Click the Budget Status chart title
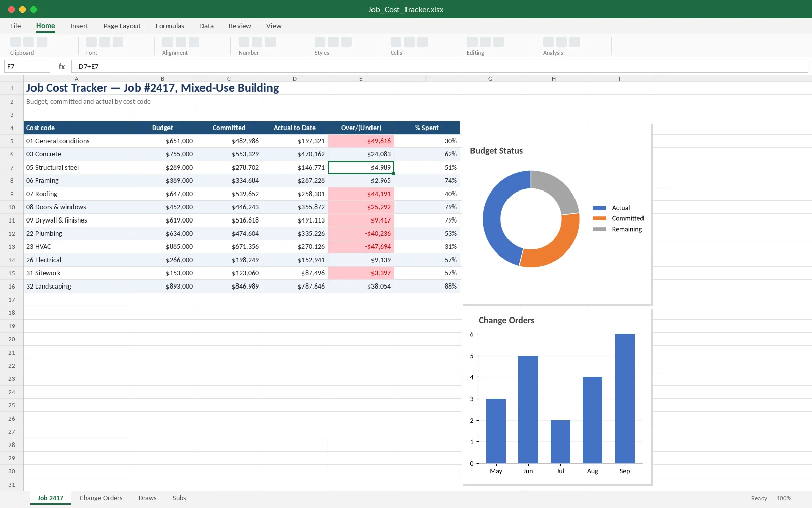 click(496, 151)
